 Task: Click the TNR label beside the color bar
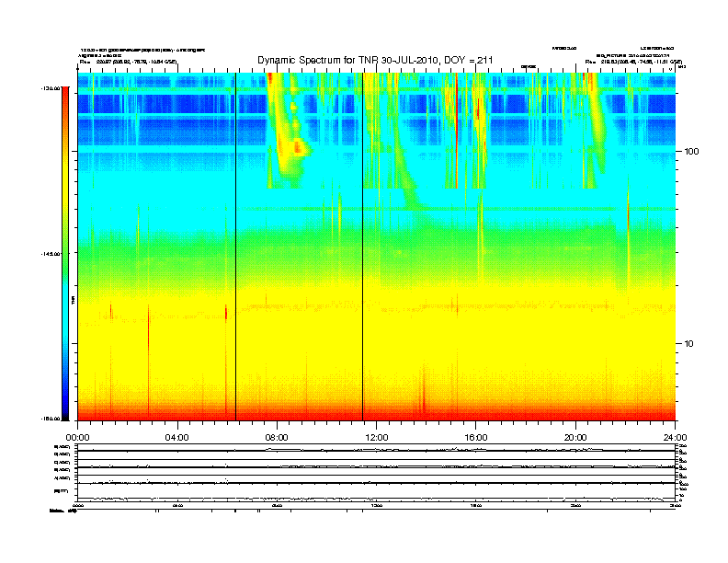tap(73, 300)
